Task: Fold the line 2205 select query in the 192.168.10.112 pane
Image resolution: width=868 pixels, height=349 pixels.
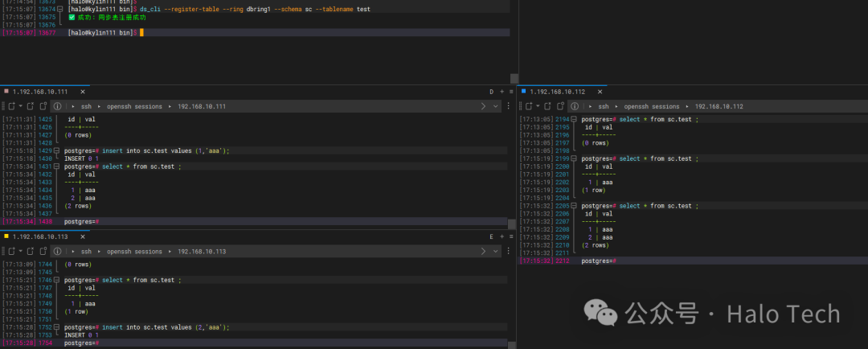Action: point(575,206)
